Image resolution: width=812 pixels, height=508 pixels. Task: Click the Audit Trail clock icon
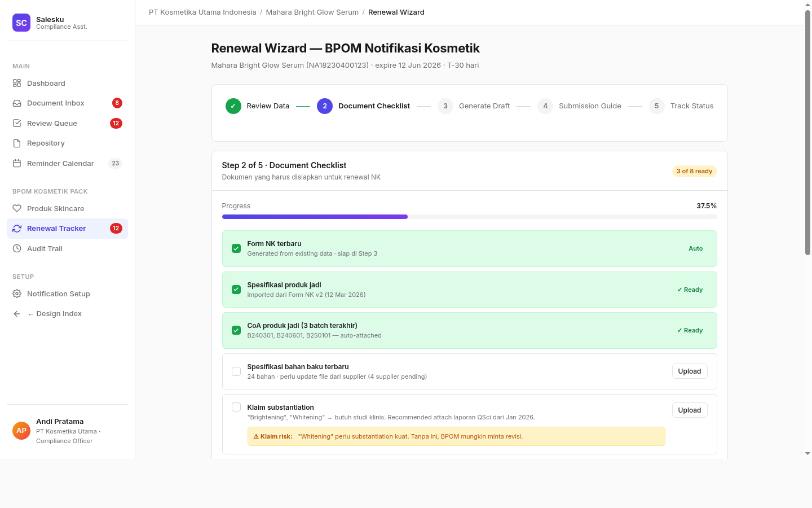pos(17,248)
